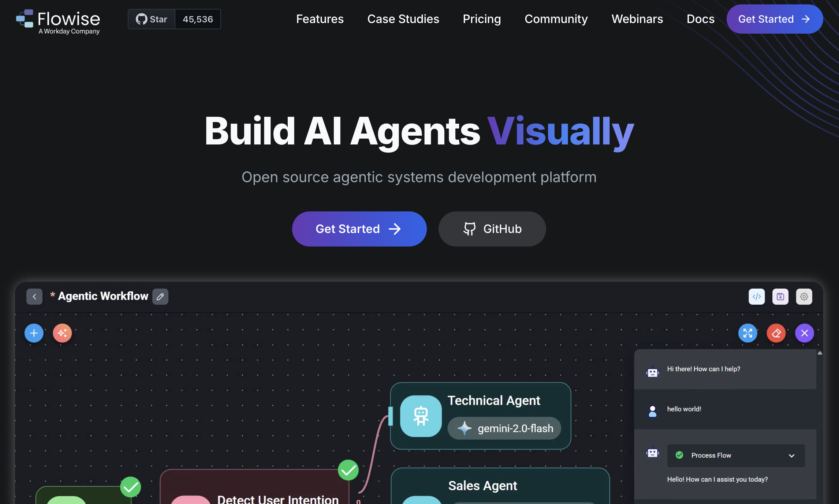Add a node with blue plus button
The image size is (839, 504).
[x=34, y=333]
